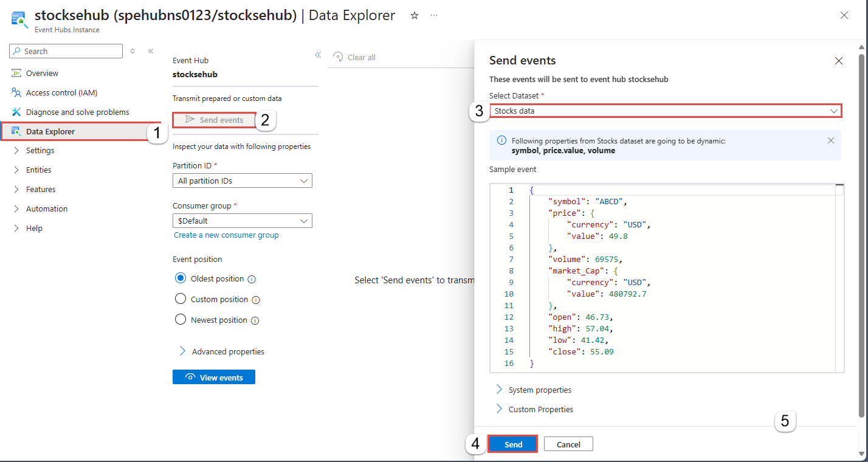Click the info icon beside Custom position
The width and height of the screenshot is (868, 462).
click(256, 300)
